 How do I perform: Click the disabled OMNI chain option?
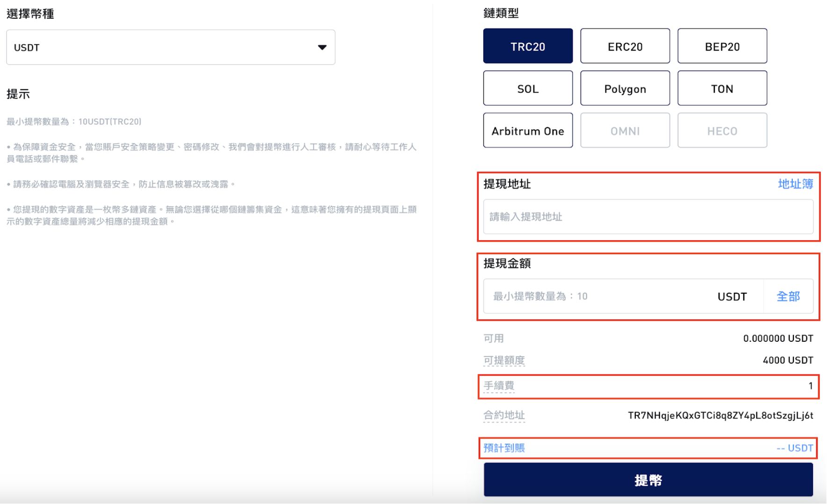(625, 130)
